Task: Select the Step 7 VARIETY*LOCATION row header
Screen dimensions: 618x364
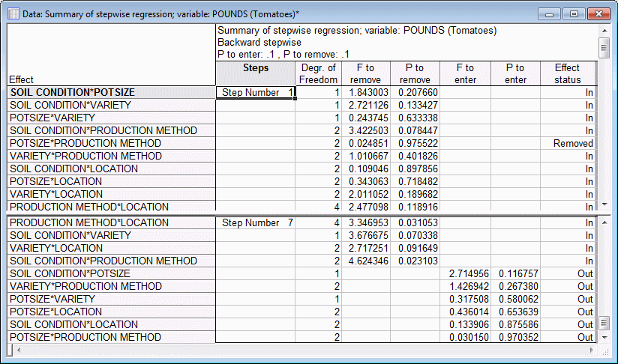Action: (111, 249)
